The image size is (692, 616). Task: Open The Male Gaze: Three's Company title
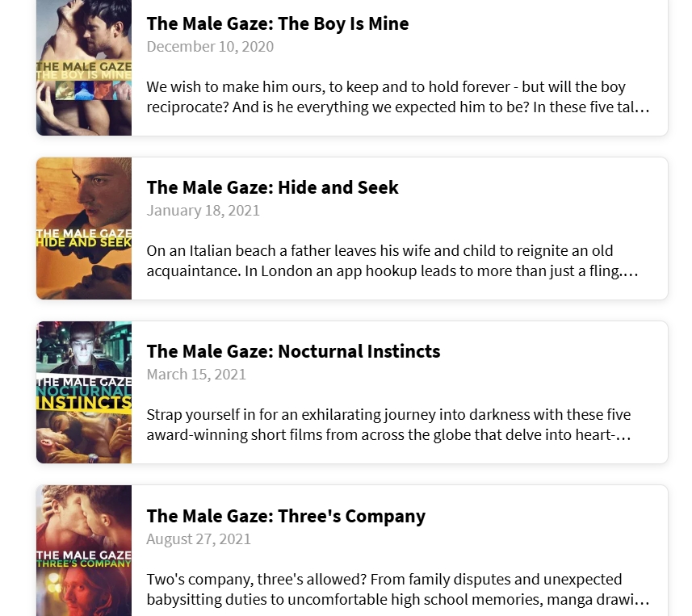[286, 516]
